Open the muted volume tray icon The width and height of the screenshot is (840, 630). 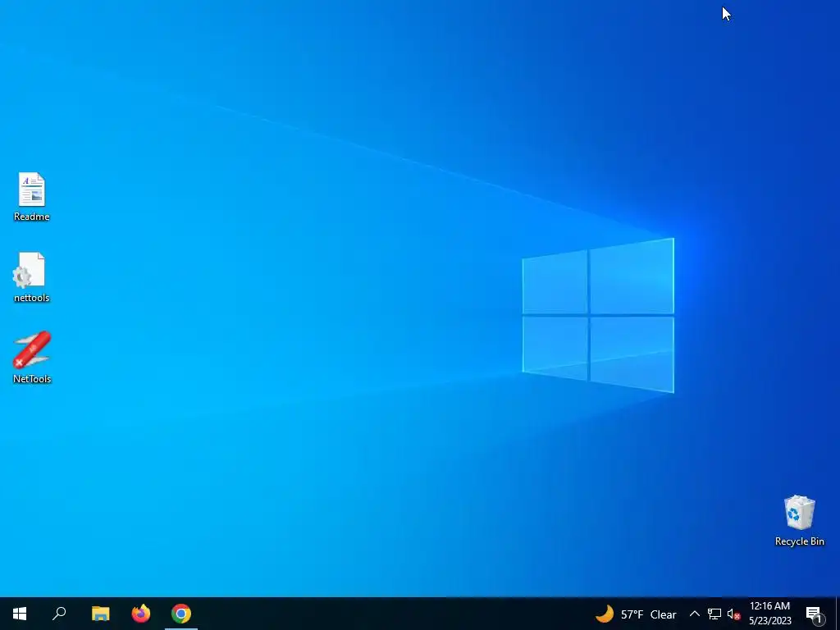point(733,614)
